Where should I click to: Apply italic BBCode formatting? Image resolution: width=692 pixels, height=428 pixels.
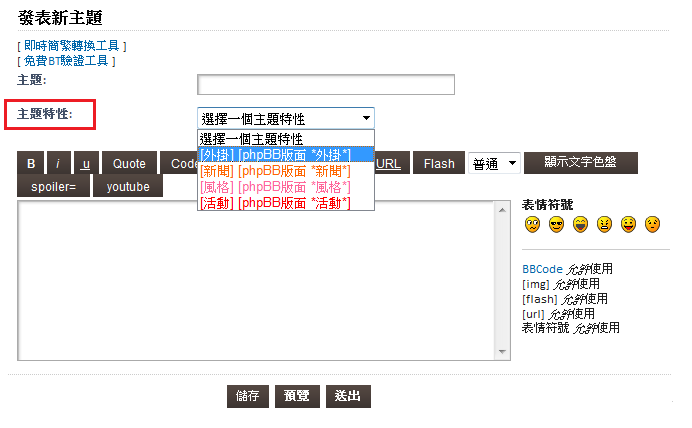pyautogui.click(x=59, y=164)
